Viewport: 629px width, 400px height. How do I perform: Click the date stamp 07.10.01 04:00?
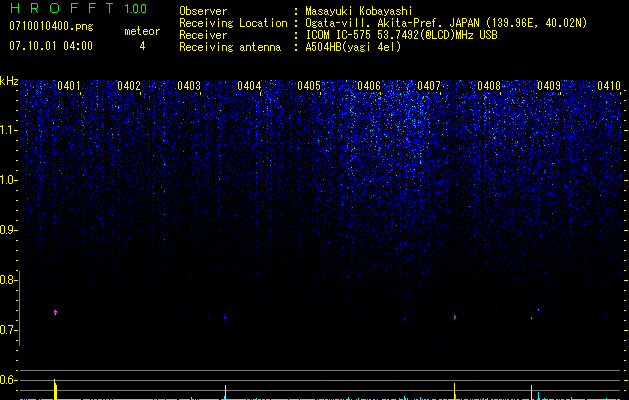pos(51,46)
